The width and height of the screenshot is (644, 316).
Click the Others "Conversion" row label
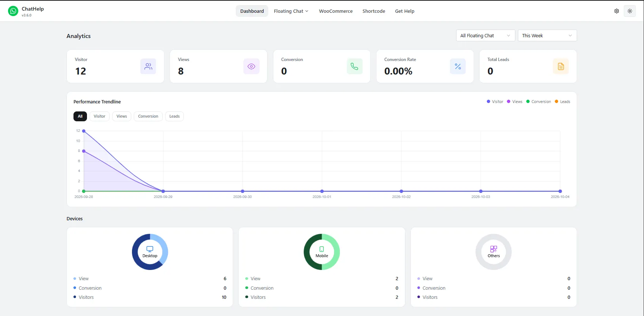coord(434,288)
